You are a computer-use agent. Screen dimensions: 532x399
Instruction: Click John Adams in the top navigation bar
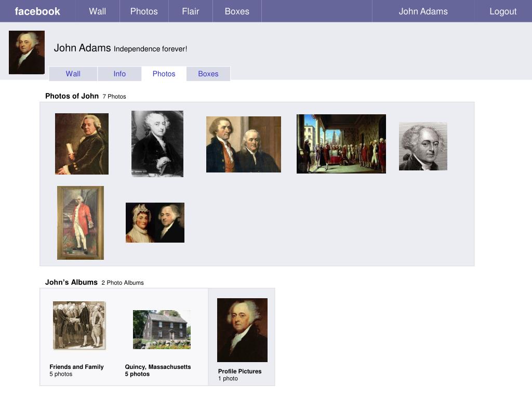coord(423,11)
